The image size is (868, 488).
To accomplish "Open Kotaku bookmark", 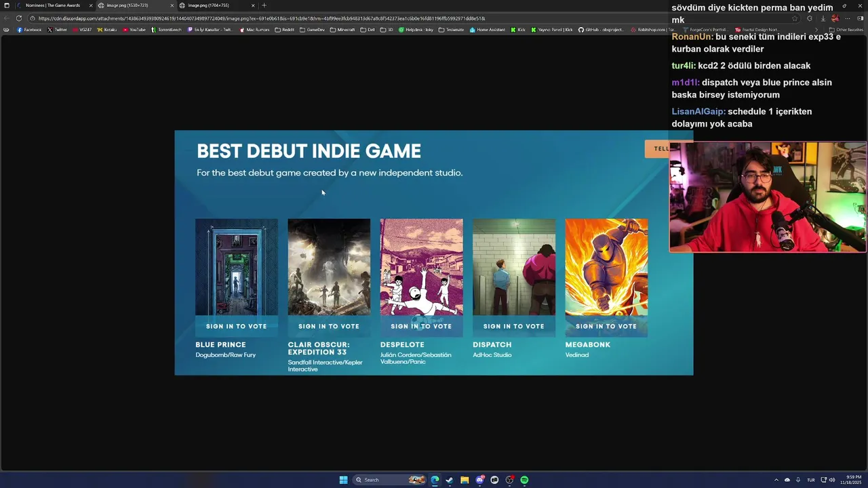I will click(x=107, y=30).
